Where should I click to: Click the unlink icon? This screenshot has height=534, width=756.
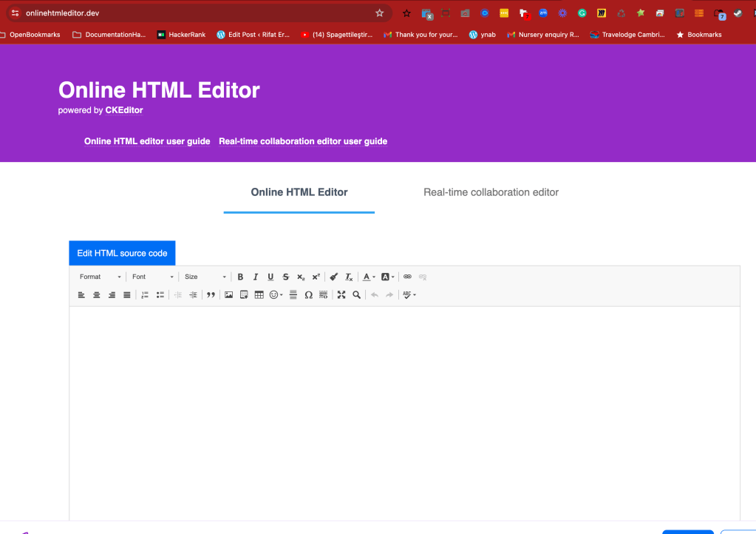423,277
